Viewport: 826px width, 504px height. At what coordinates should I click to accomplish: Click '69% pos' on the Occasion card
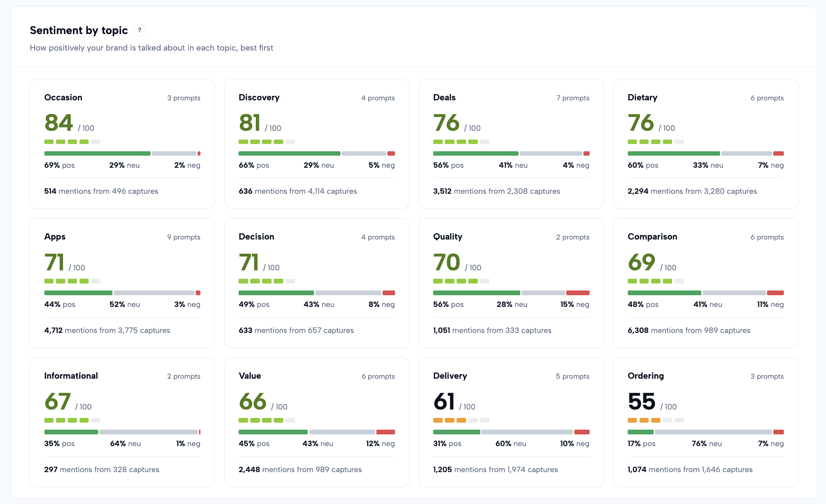(x=59, y=165)
